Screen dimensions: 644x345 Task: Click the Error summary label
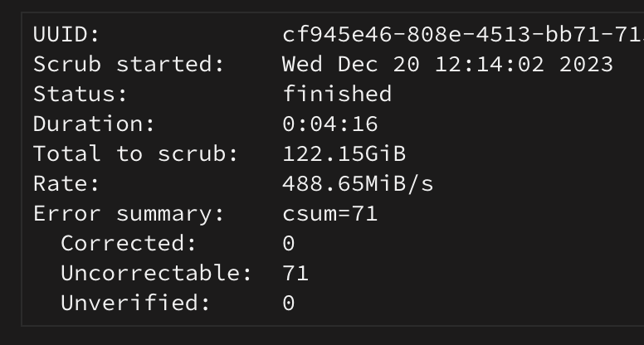[129, 214]
